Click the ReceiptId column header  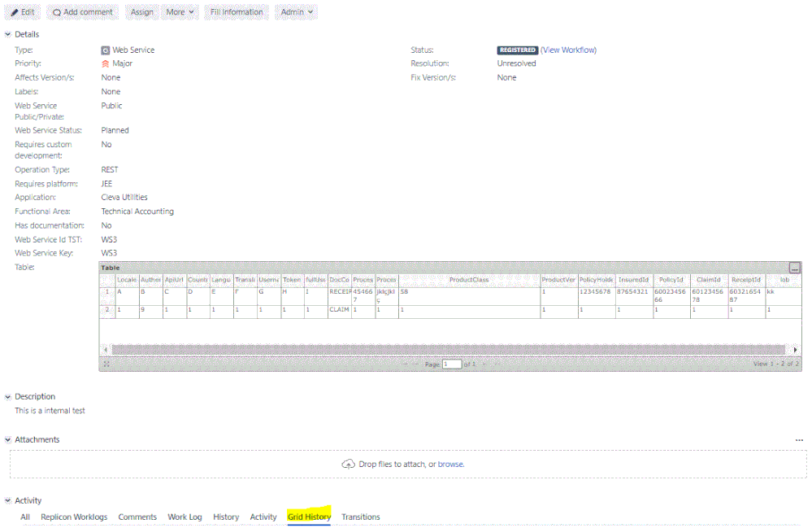coord(746,281)
